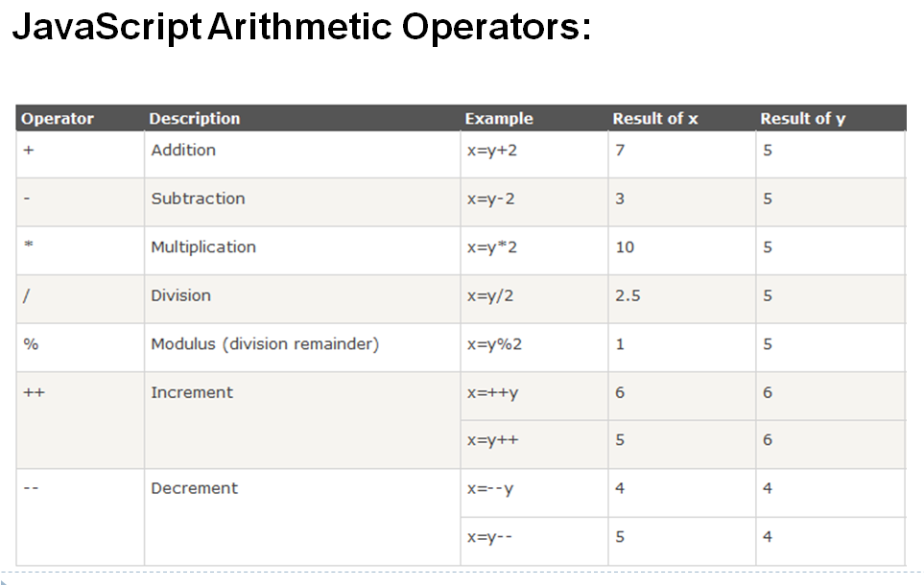Click the 2.5 result cell

628,295
